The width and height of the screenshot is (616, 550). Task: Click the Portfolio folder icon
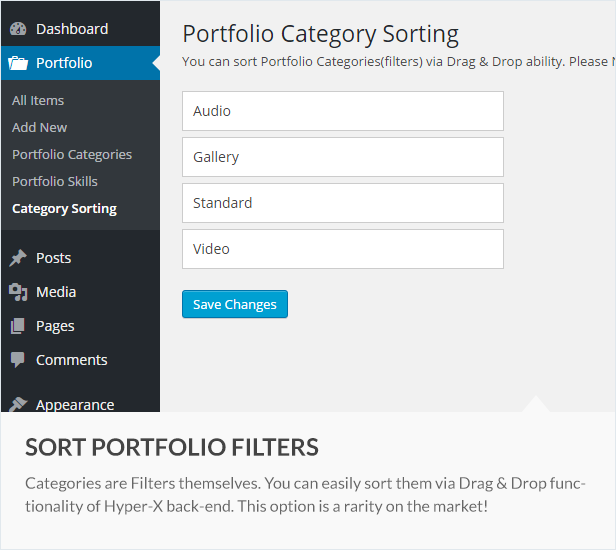point(18,63)
